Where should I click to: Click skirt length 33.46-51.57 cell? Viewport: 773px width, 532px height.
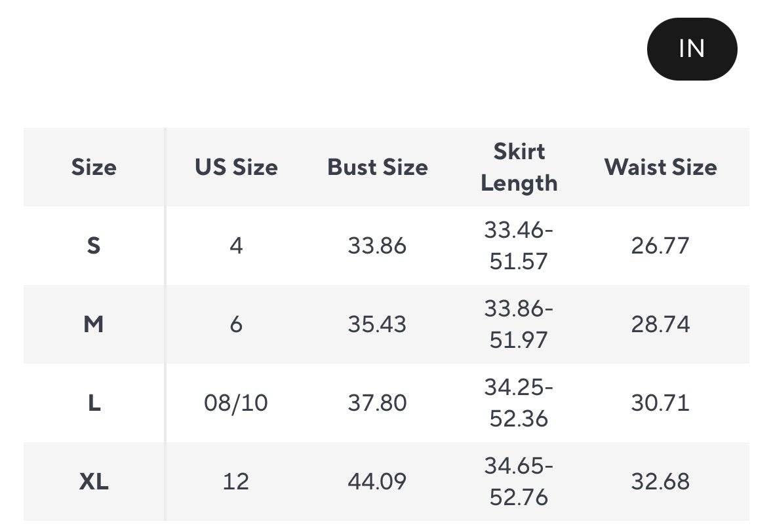coord(519,246)
